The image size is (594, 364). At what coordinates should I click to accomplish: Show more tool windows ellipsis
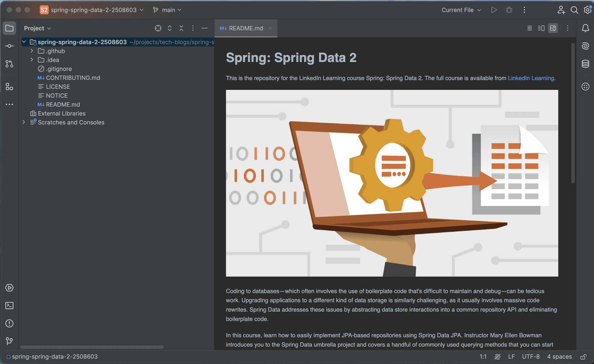pos(9,104)
